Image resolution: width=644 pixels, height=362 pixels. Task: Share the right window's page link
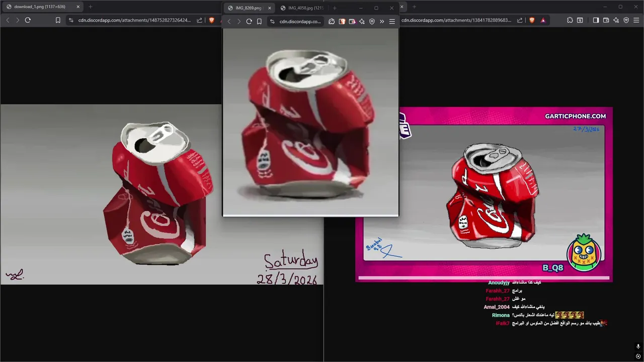click(x=520, y=20)
